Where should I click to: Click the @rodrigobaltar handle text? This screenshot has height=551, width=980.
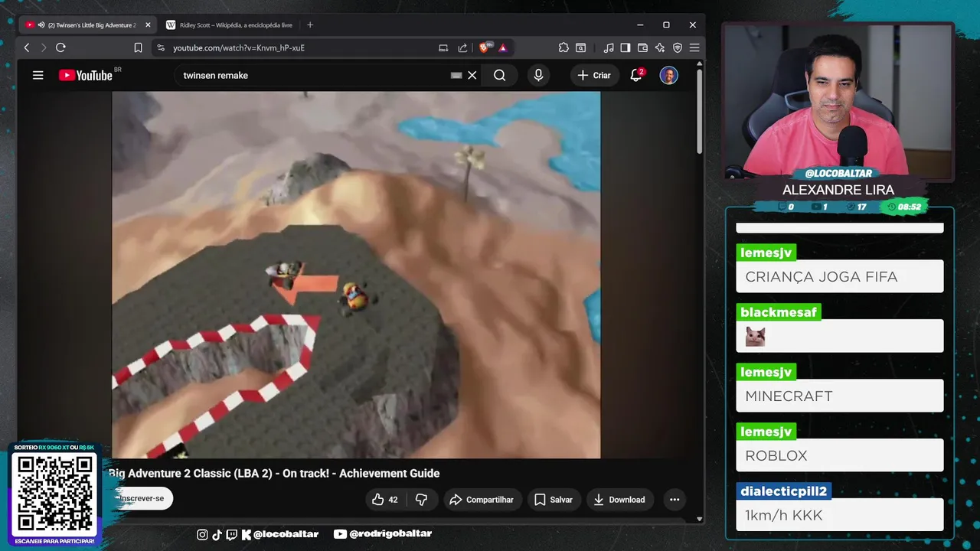(390, 534)
